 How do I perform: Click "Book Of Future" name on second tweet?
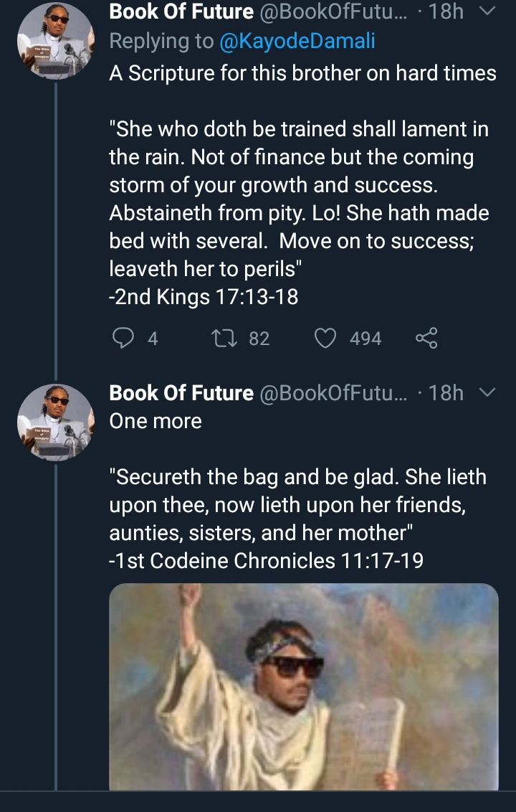(181, 393)
